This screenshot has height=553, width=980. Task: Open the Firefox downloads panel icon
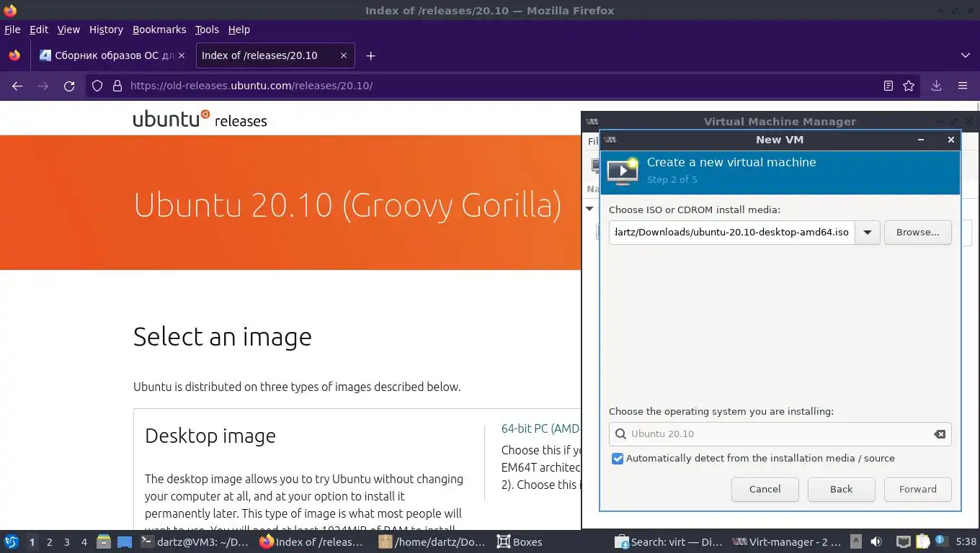[x=936, y=86]
